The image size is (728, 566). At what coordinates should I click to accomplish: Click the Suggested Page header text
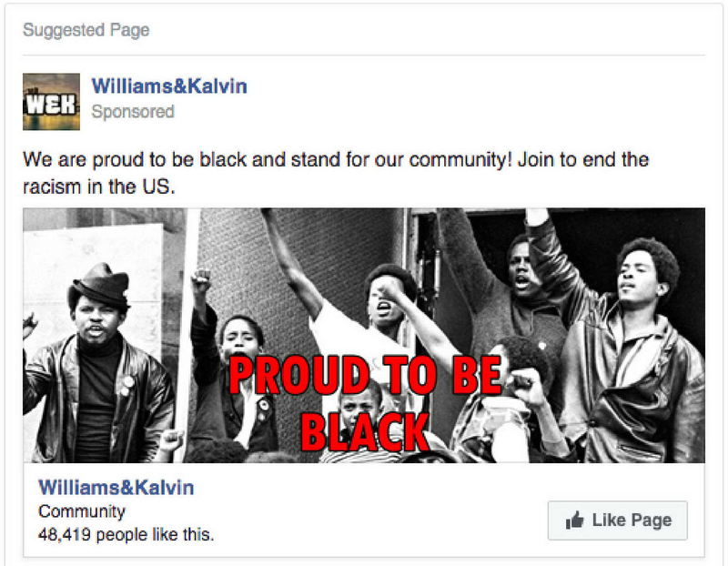86,30
